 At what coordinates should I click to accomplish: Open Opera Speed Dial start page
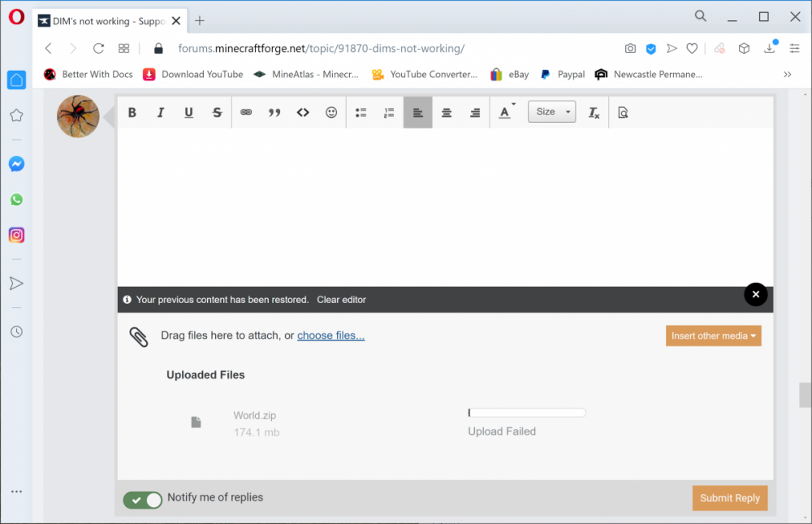pyautogui.click(x=123, y=48)
